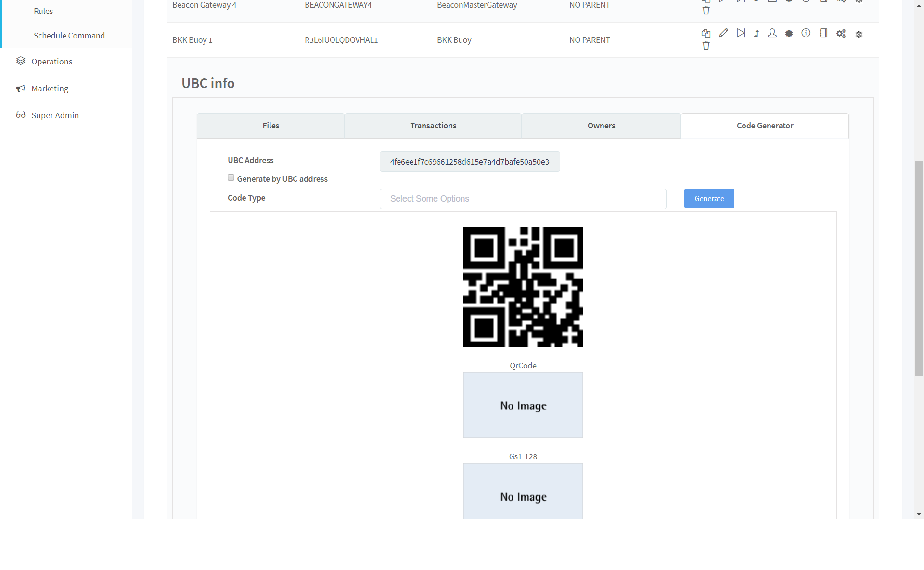The image size is (924, 570).
Task: Click the solid badge icon for BKK Buoy 1
Action: 789,33
